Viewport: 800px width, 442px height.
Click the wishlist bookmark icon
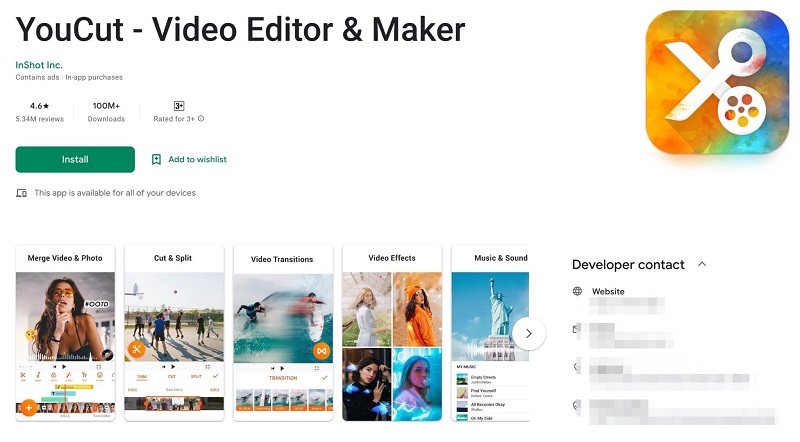pyautogui.click(x=156, y=159)
